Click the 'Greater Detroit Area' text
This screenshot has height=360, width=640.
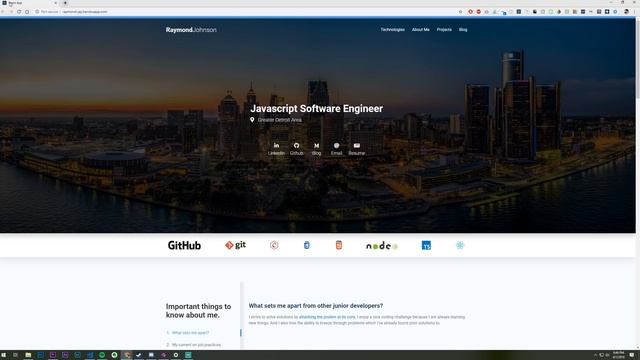280,120
